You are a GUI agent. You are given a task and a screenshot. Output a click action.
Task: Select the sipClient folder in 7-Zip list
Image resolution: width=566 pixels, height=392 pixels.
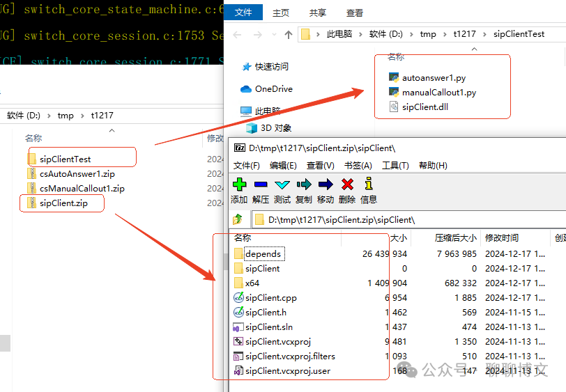(x=257, y=268)
